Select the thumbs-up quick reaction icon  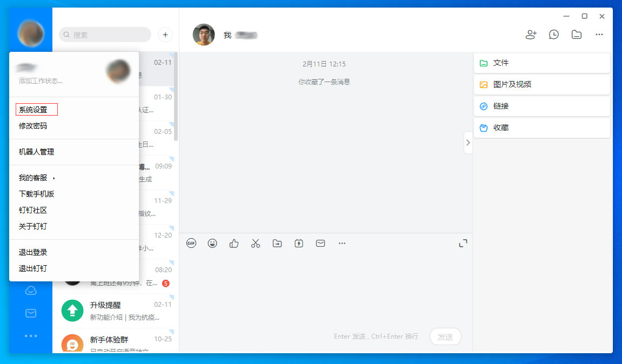point(233,243)
